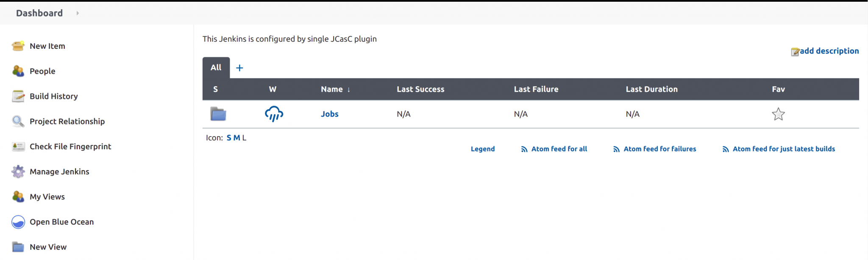Click the My Views icon
Screen dimensions: 868x260
coord(17,196)
